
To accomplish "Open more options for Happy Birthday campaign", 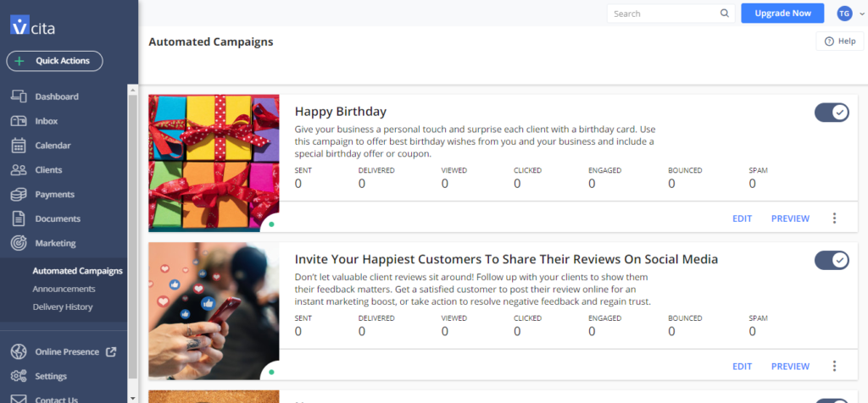I will [834, 218].
